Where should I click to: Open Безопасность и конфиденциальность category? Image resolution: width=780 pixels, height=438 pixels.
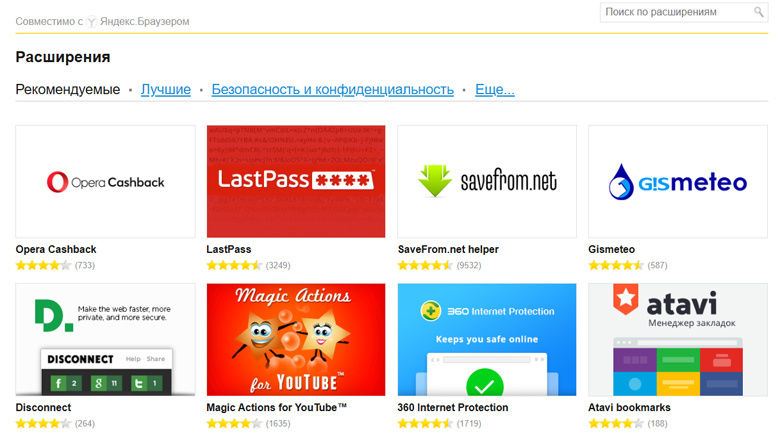[332, 90]
